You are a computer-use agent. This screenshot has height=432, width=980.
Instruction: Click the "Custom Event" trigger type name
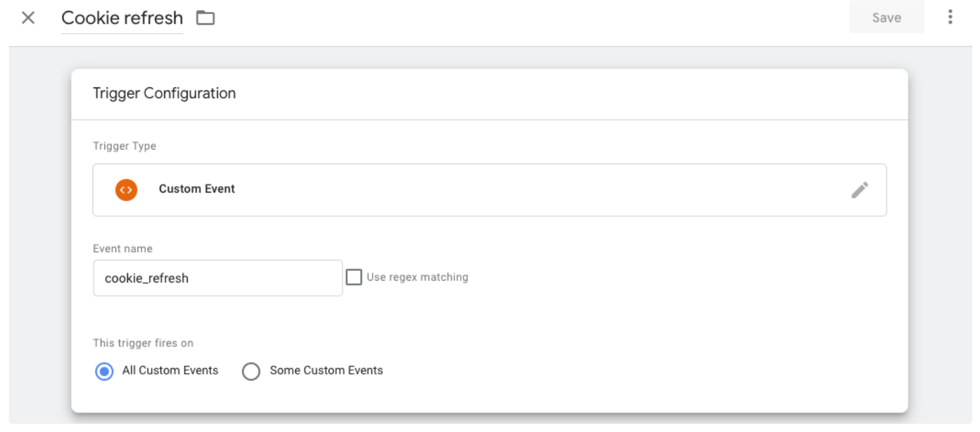197,189
